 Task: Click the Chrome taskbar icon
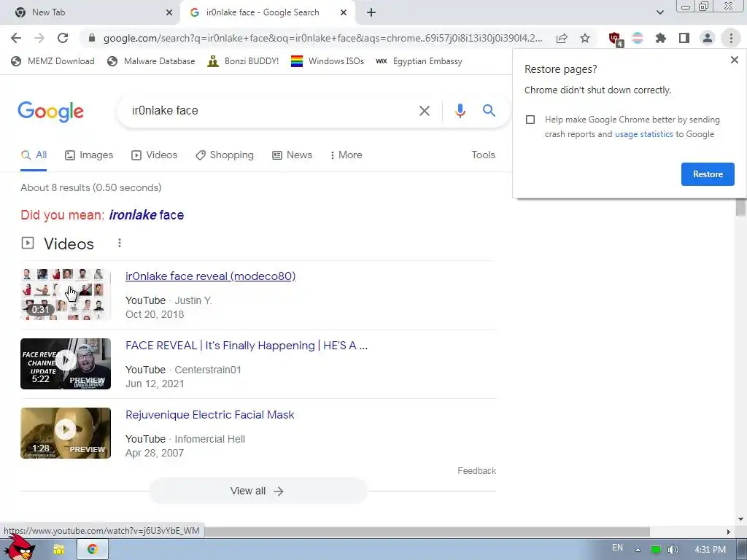(92, 550)
